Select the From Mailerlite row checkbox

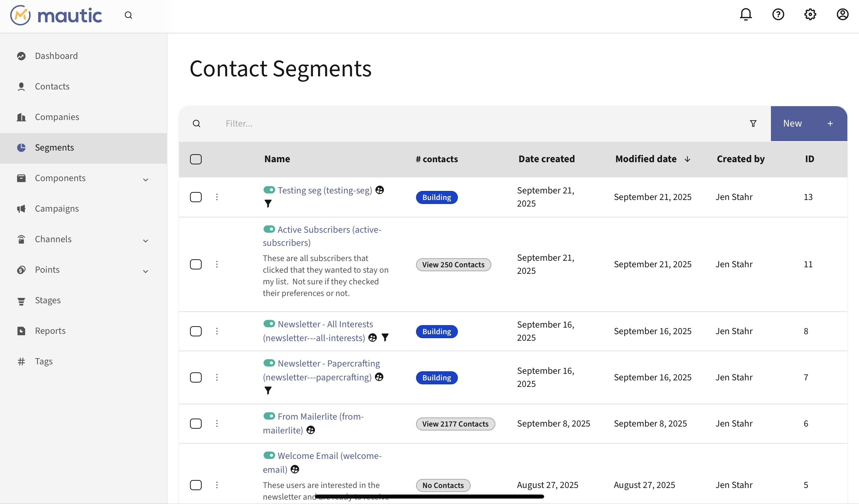point(196,424)
